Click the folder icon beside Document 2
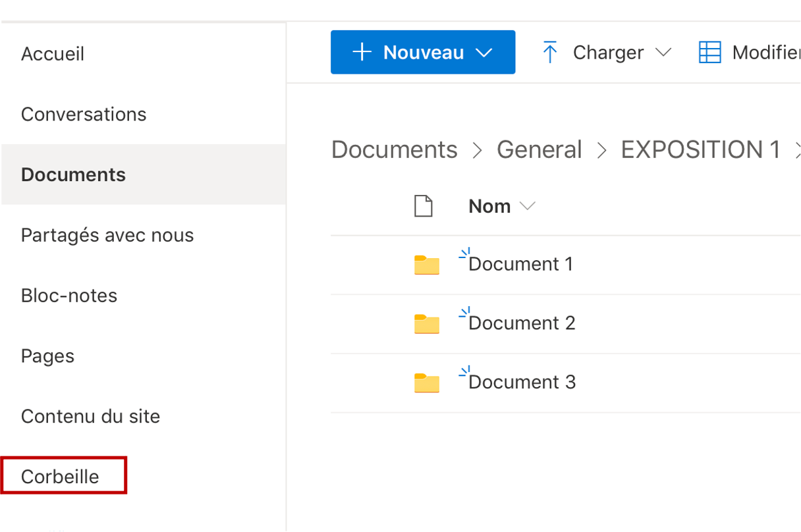 click(426, 323)
